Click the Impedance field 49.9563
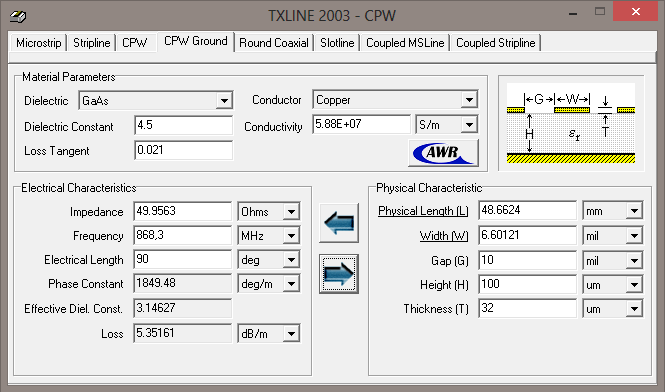The width and height of the screenshot is (665, 392). (x=182, y=211)
